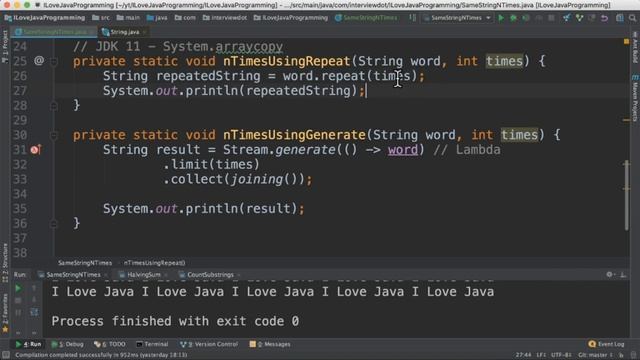640x360 pixels.
Task: Open SameStringNTimes run configuration dropdown
Action: [x=457, y=18]
